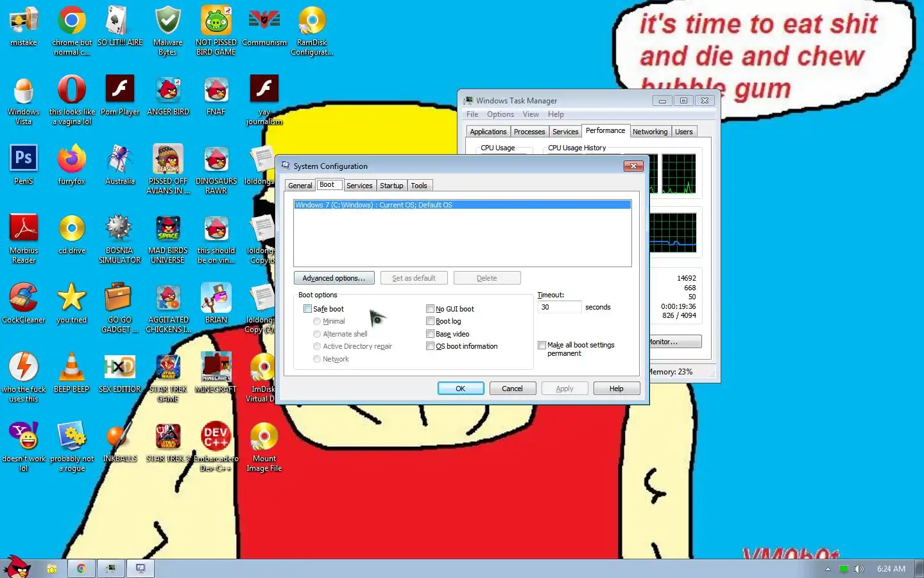The height and width of the screenshot is (578, 924).
Task: Select the 'cd drive' disc icon
Action: (x=72, y=235)
